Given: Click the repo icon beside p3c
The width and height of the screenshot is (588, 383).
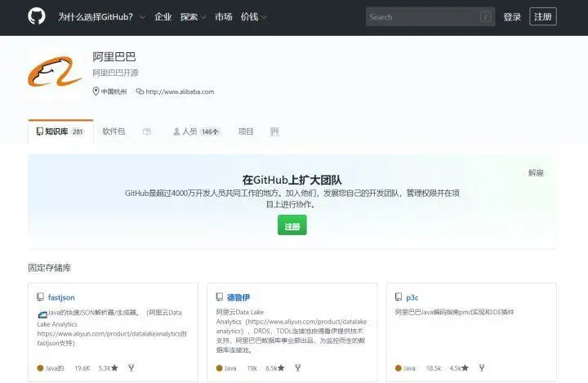Looking at the screenshot, I should tap(399, 297).
